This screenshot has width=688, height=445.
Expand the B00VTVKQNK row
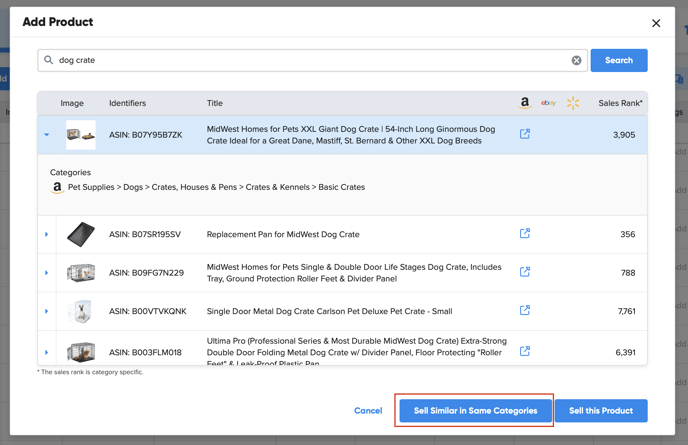point(47,311)
